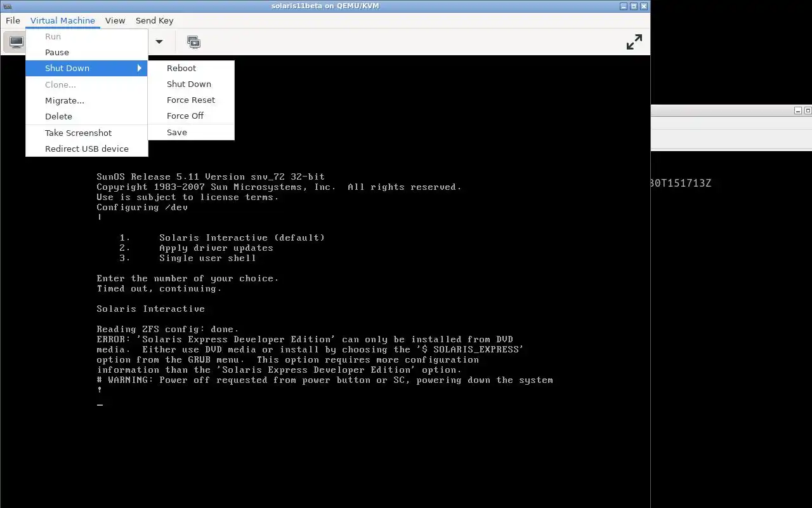Image resolution: width=812 pixels, height=508 pixels.
Task: Select Force Reset option
Action: 191,100
